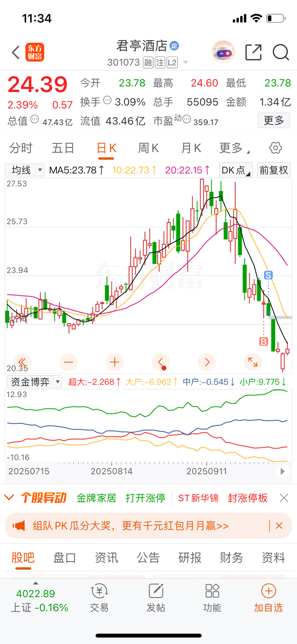Image resolution: width=297 pixels, height=644 pixels.
Task: Tap the info face icon beside 总值
Action: click(34, 119)
